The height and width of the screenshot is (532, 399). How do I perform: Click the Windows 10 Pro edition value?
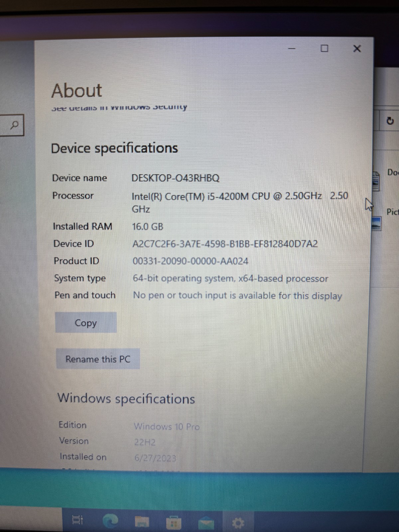(x=167, y=427)
